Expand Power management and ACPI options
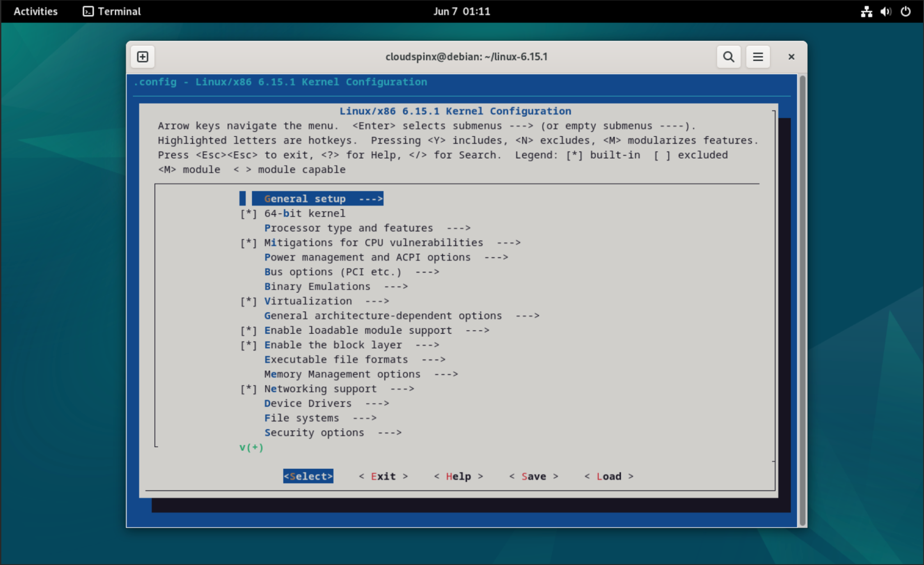Viewport: 924px width, 565px height. coord(367,257)
